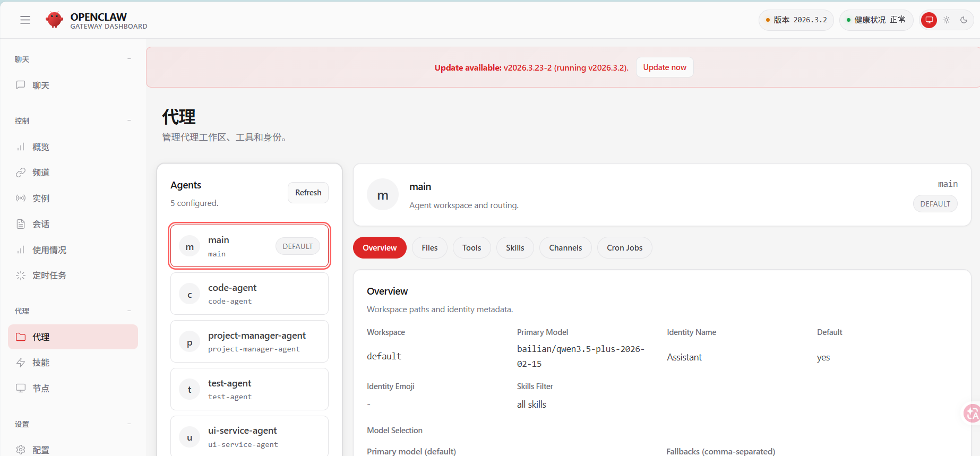Select the ui-service-agent card
Image resolution: width=980 pixels, height=456 pixels.
pos(250,436)
